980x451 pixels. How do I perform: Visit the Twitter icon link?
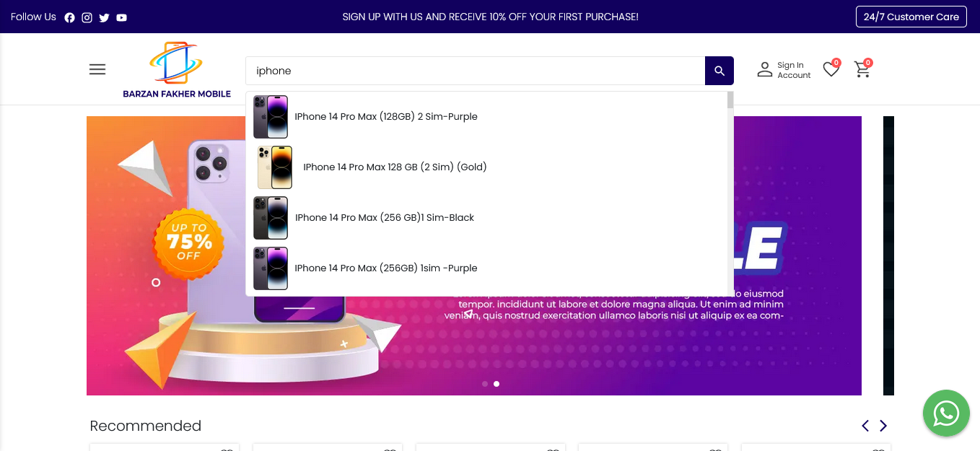coord(104,17)
